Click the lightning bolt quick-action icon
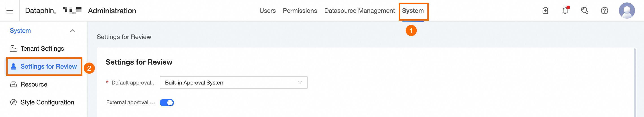Image resolution: width=644 pixels, height=117 pixels. (545, 11)
